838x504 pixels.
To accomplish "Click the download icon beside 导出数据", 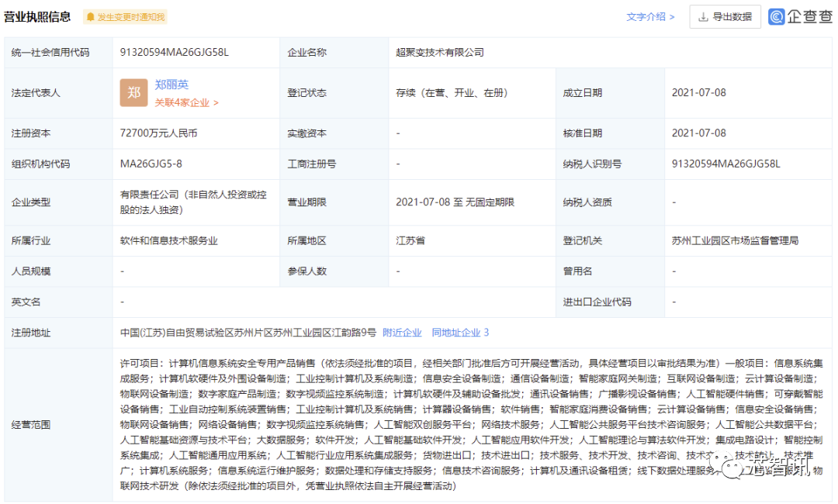I will point(703,17).
